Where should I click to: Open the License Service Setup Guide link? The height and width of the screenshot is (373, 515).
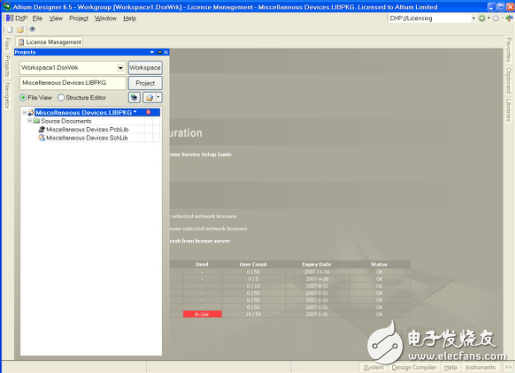coord(200,155)
